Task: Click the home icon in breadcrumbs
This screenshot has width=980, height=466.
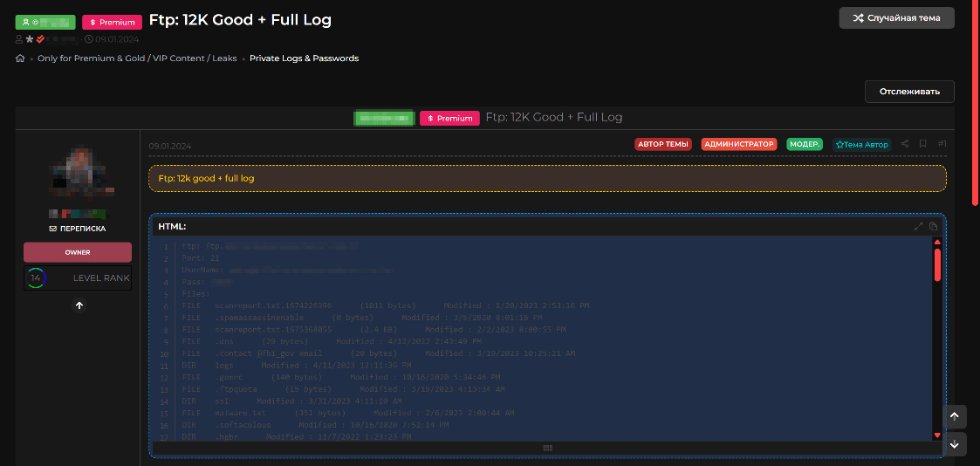Action: (20, 58)
